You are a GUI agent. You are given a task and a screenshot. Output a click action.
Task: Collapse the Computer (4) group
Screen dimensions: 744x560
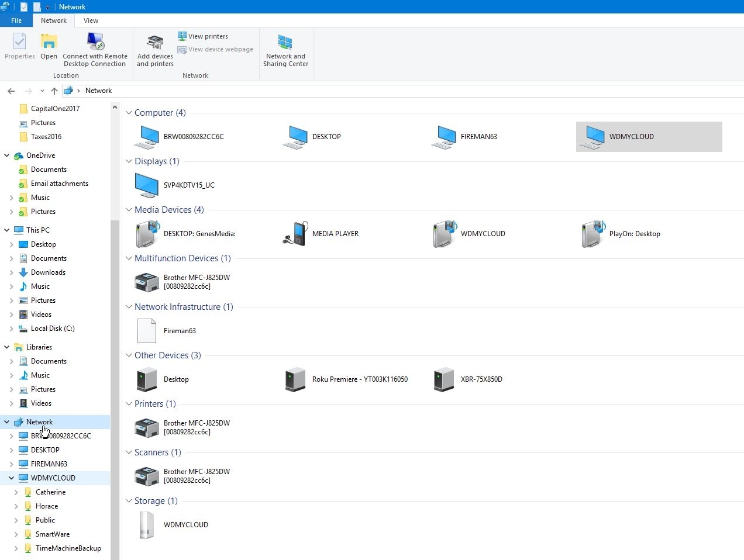(129, 113)
